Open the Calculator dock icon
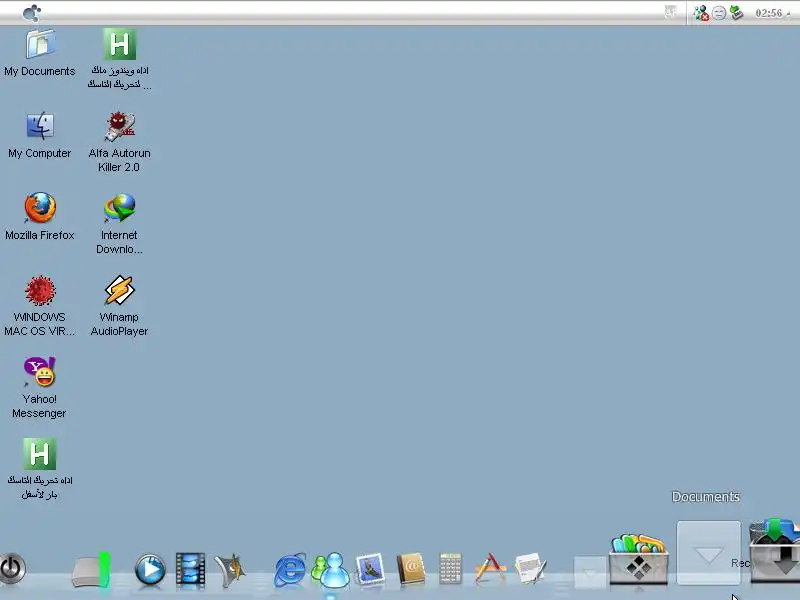 click(450, 568)
